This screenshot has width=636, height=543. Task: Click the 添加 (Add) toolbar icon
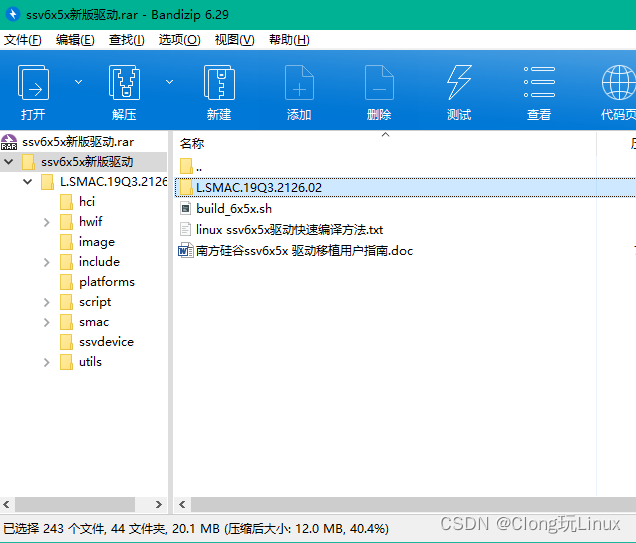tap(299, 82)
